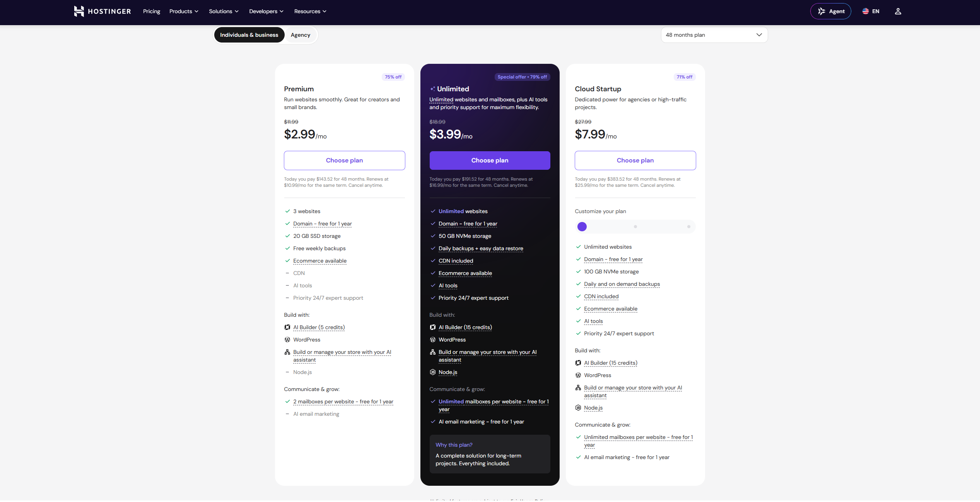
Task: Select the middle stop on plan slider
Action: [635, 227]
